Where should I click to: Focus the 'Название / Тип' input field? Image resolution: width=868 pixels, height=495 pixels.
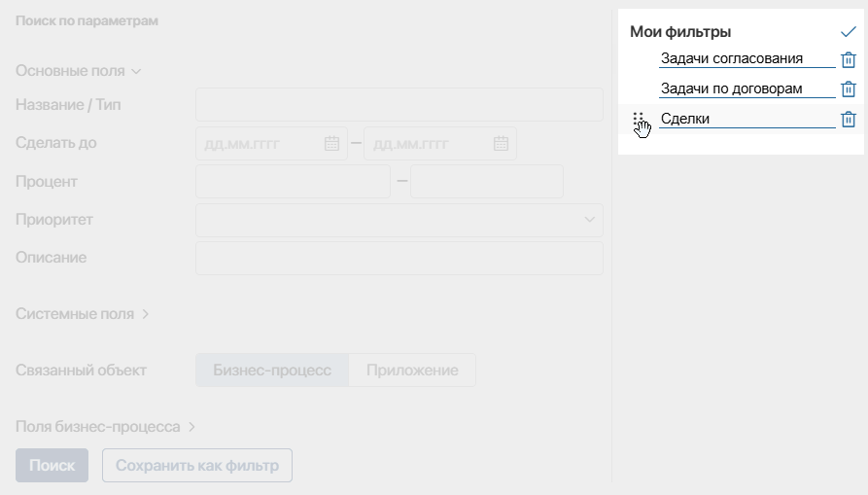point(399,105)
